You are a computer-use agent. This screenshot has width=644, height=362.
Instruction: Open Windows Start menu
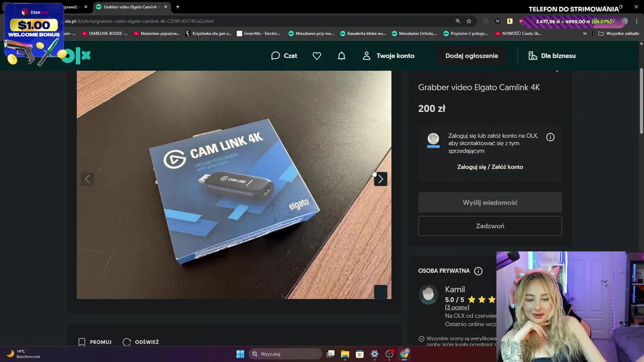[x=240, y=354]
